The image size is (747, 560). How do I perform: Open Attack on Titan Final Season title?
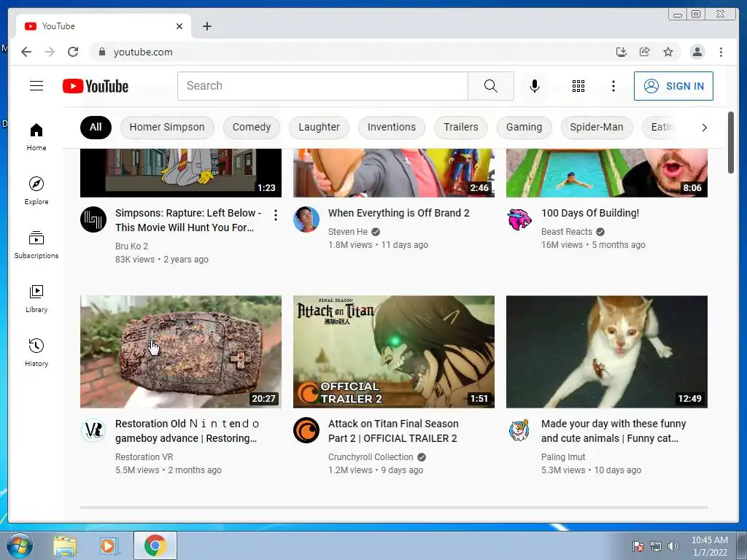pos(393,431)
